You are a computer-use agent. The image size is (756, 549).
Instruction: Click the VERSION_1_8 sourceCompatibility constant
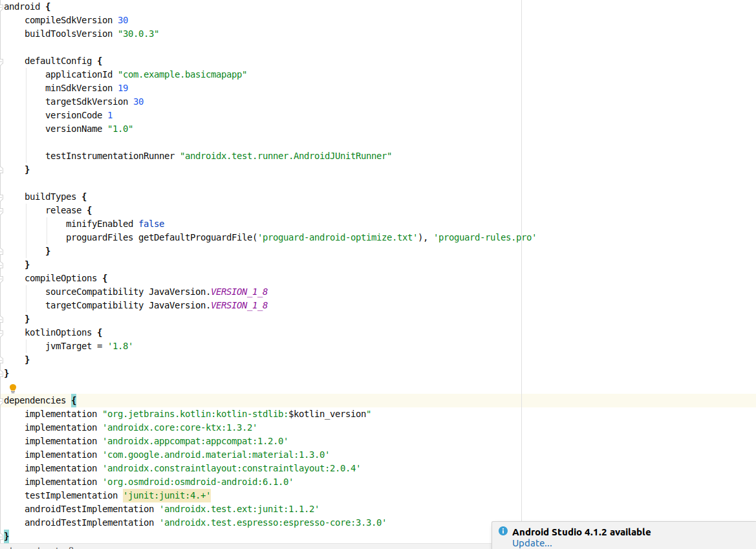(239, 292)
